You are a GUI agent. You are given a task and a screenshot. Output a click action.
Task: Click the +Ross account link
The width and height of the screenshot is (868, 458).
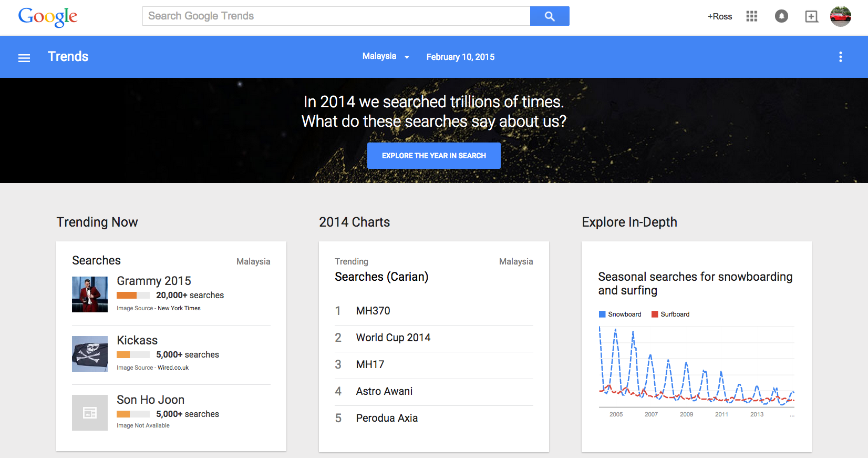[x=719, y=16]
